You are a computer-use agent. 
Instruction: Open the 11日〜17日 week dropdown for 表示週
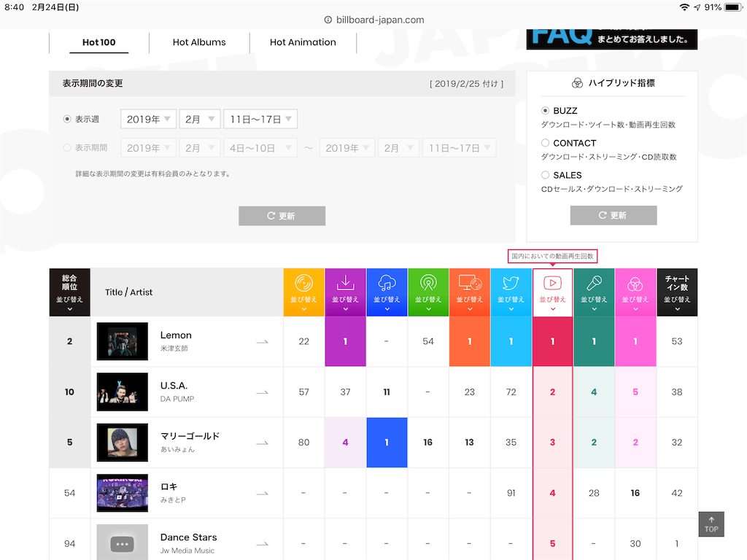point(260,119)
